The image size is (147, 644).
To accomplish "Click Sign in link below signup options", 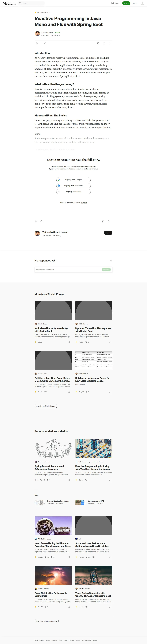I will click(84, 203).
